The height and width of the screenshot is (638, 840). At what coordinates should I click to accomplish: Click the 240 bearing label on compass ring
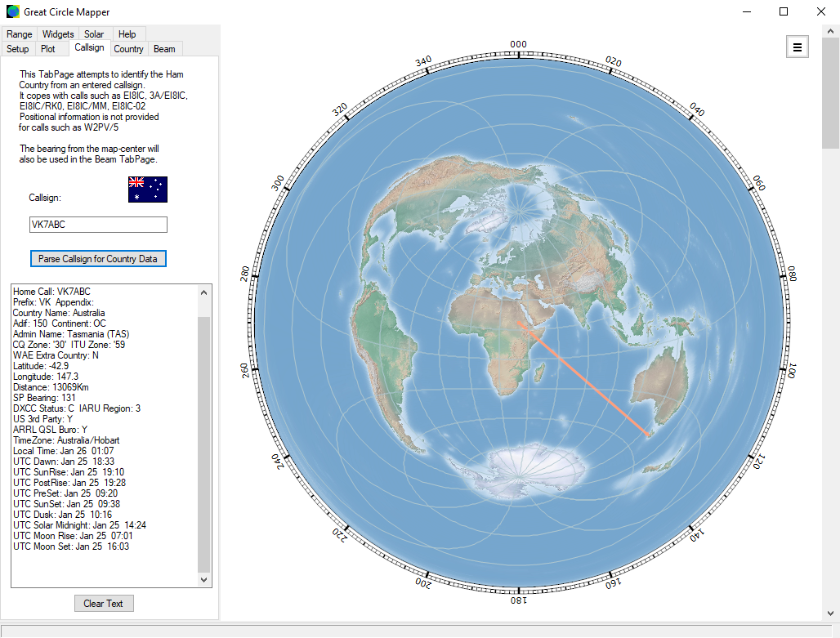pos(278,462)
